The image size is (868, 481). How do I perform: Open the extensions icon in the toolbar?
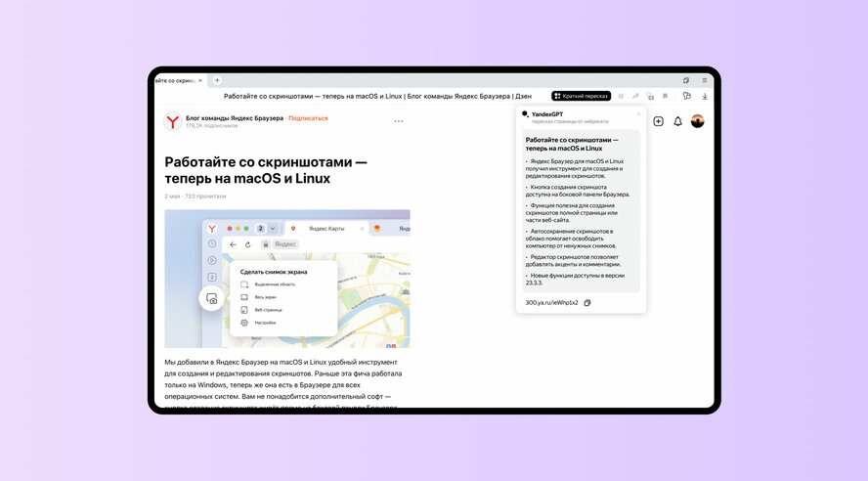(687, 97)
